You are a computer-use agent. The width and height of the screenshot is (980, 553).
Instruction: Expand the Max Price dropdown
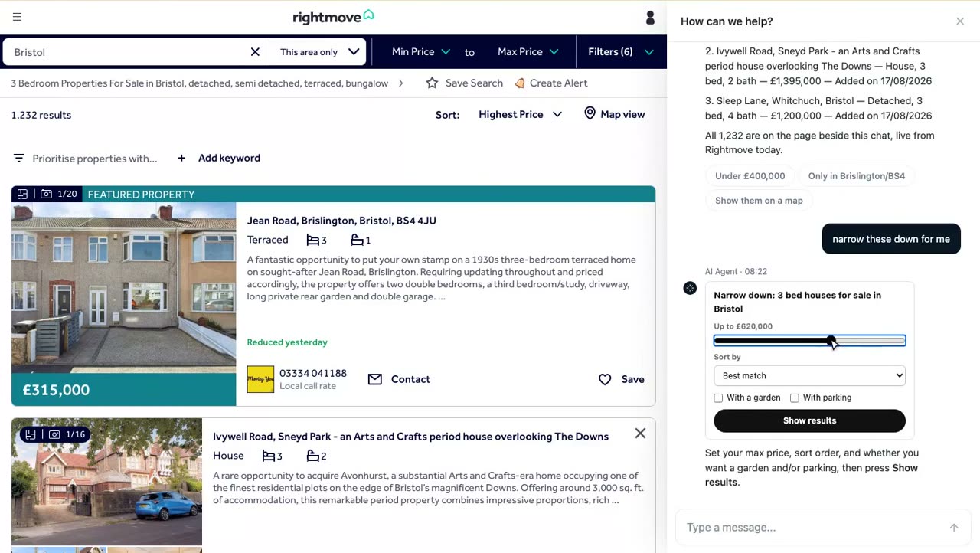(528, 52)
